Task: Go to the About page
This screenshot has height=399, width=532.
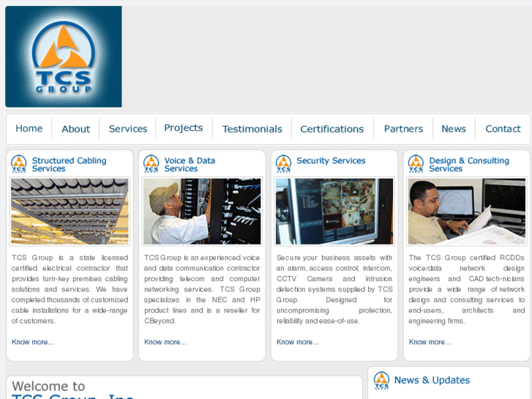Action: pyautogui.click(x=75, y=129)
